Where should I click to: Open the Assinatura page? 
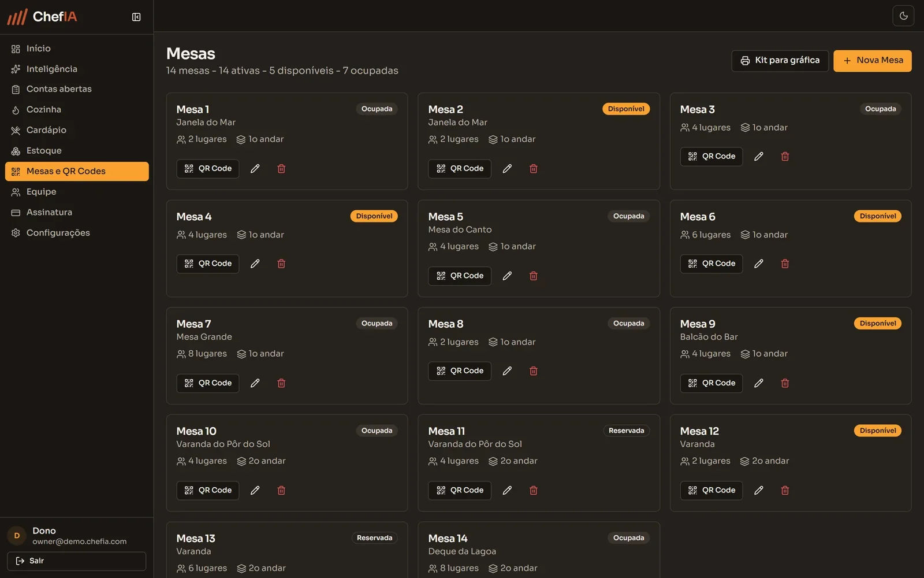(x=77, y=213)
